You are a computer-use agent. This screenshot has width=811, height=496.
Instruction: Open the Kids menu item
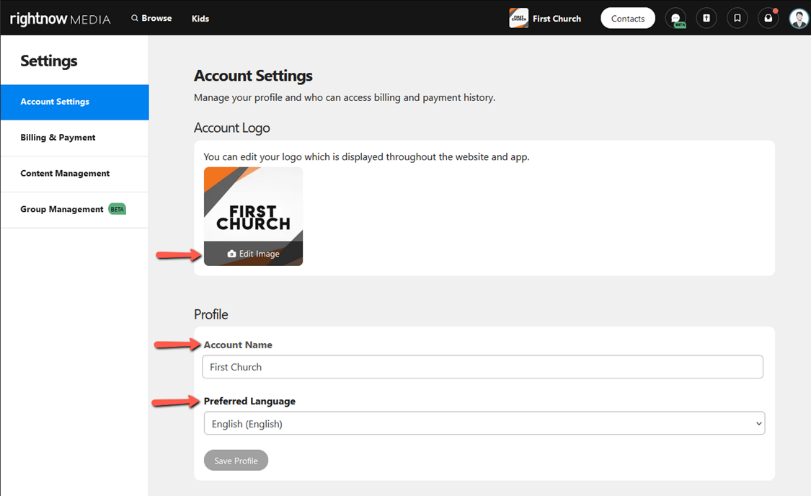tap(200, 18)
